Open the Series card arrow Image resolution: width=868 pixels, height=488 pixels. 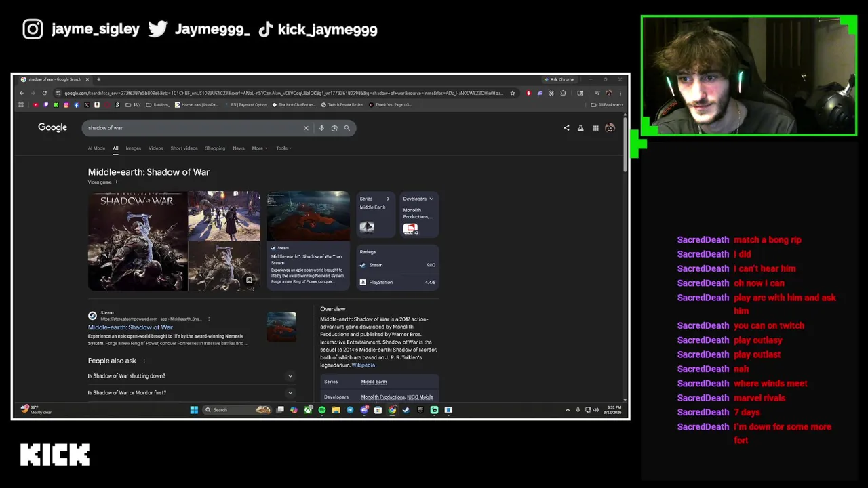pos(388,199)
